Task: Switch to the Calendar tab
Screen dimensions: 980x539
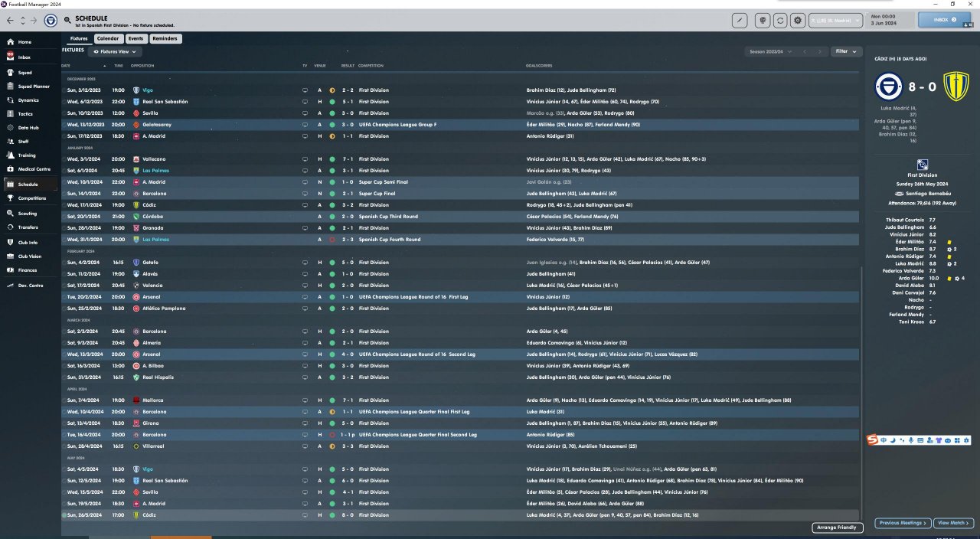Action: pyautogui.click(x=108, y=38)
